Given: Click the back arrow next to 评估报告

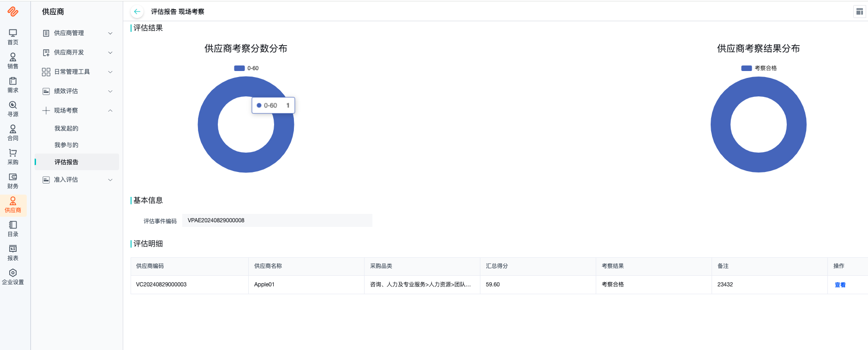Looking at the screenshot, I should pyautogui.click(x=137, y=12).
